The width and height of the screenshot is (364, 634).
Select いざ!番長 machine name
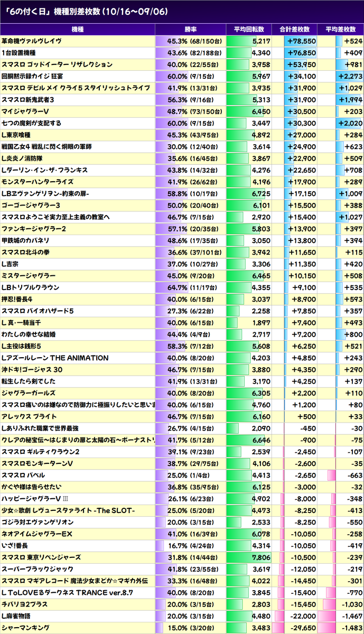coord(14,545)
